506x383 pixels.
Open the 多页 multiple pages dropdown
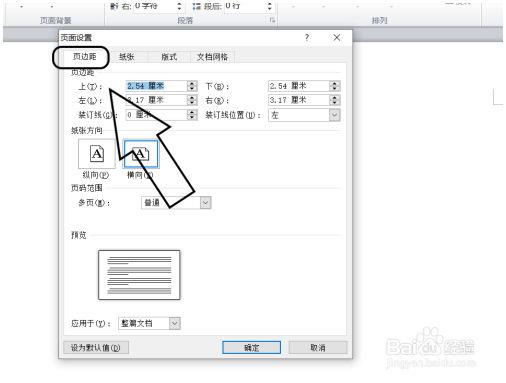click(x=206, y=203)
